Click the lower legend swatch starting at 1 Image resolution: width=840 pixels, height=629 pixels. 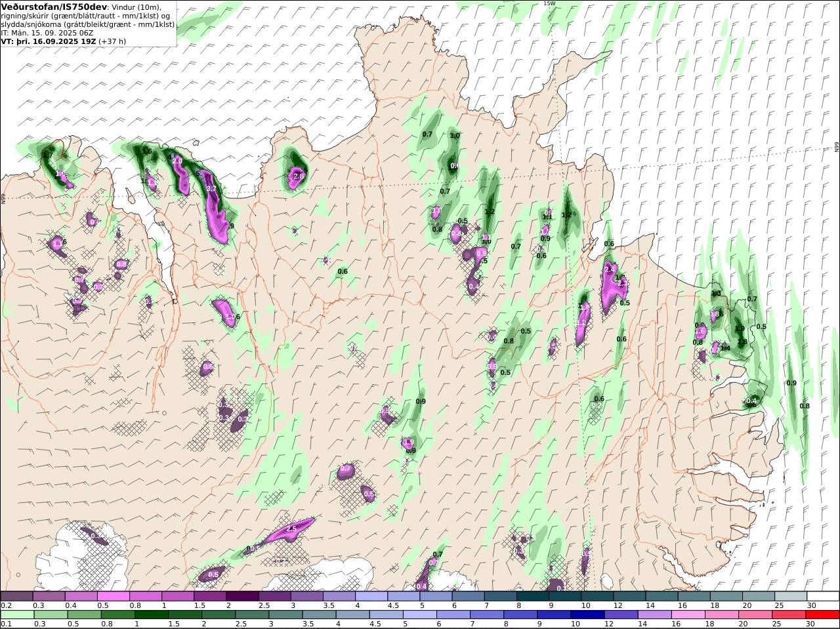click(x=151, y=615)
